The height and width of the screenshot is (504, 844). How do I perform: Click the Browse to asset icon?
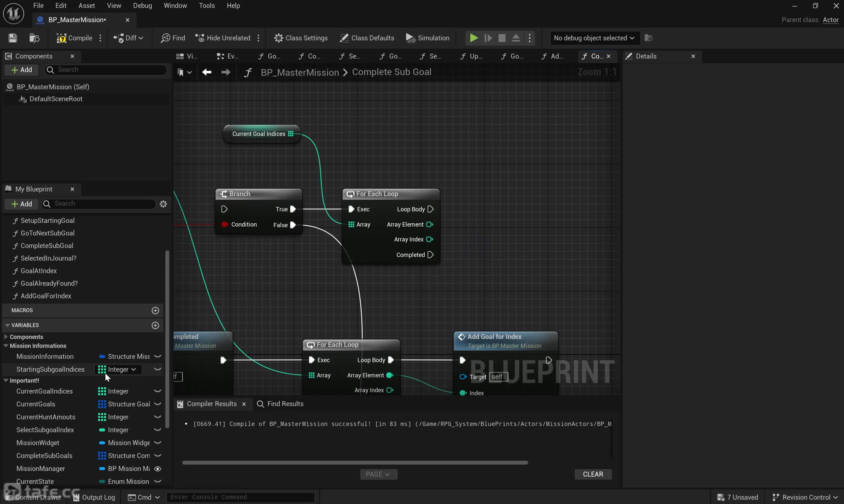(x=34, y=38)
